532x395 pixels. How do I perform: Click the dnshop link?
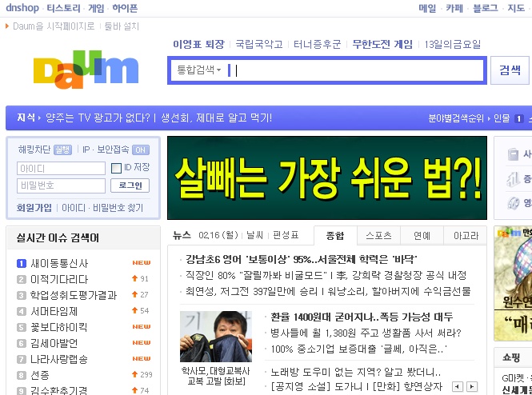click(x=22, y=8)
